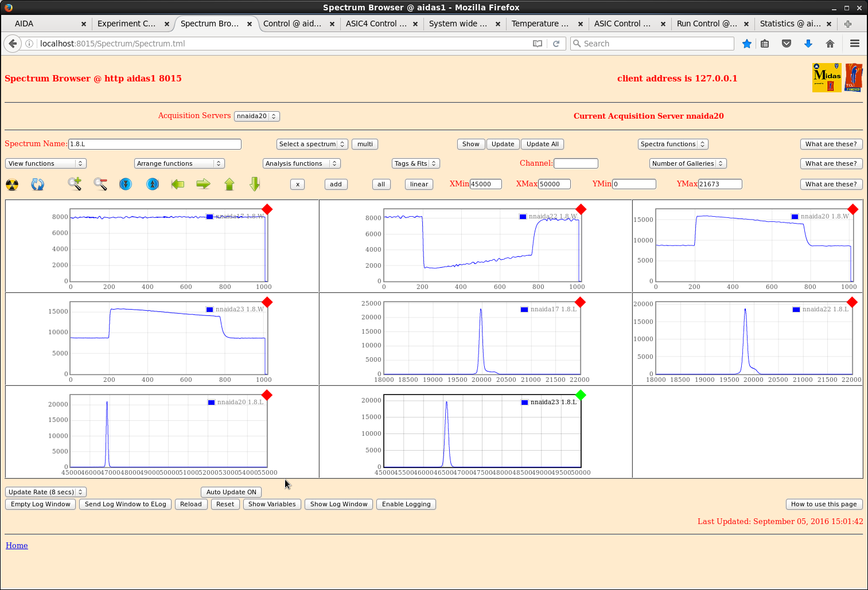The height and width of the screenshot is (590, 868).
Task: Open the Firefox hamburger menu
Action: coord(855,44)
